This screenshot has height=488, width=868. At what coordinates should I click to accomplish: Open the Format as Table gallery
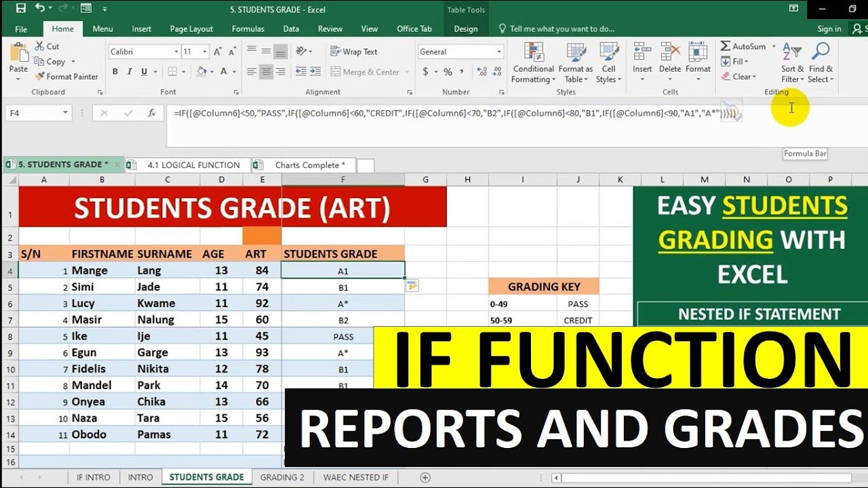coord(576,62)
